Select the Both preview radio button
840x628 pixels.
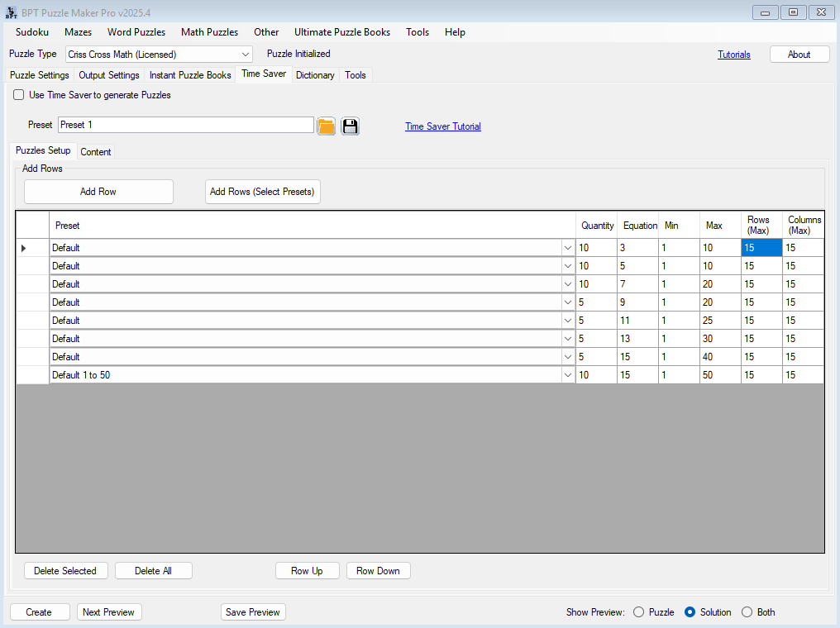[747, 612]
